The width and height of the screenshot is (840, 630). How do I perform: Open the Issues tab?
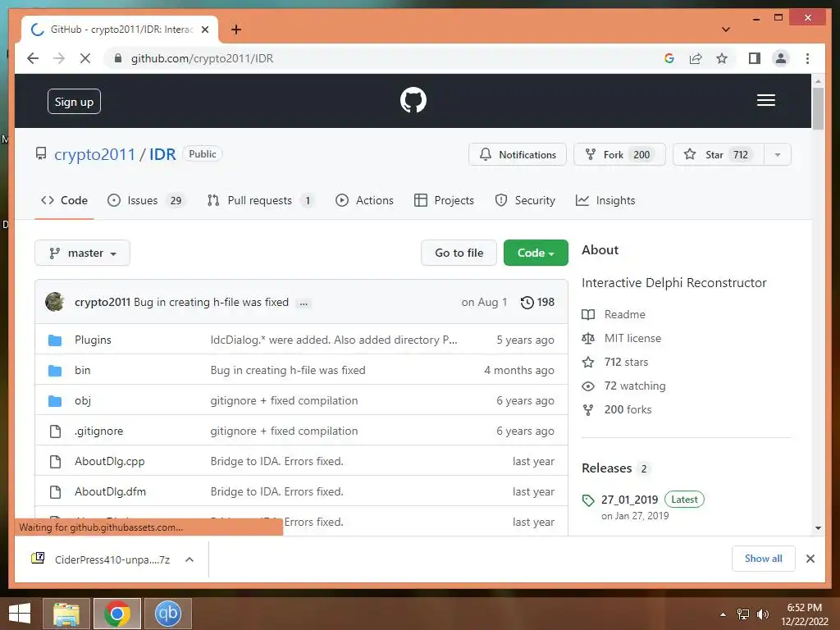coord(146,200)
